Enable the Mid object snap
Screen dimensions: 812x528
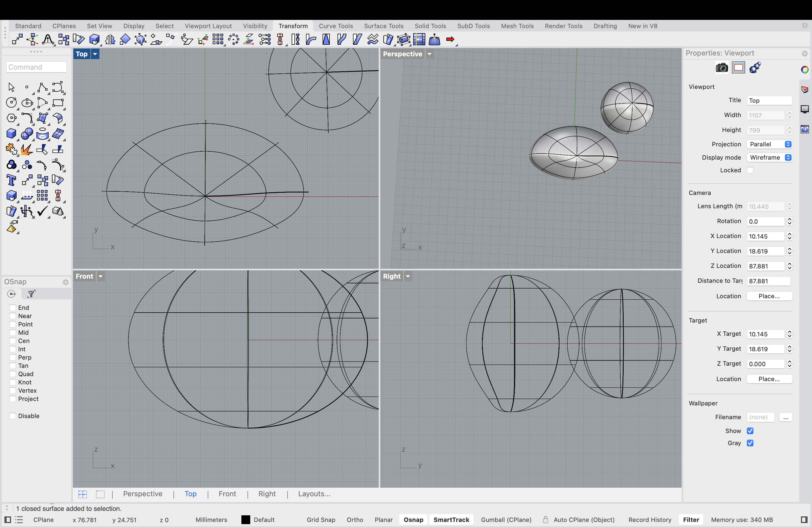click(13, 332)
